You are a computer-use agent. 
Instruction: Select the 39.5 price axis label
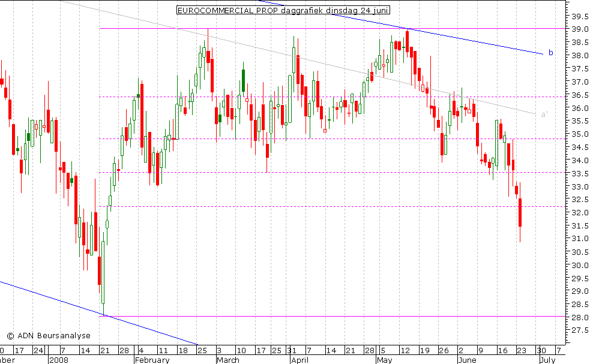coord(580,17)
